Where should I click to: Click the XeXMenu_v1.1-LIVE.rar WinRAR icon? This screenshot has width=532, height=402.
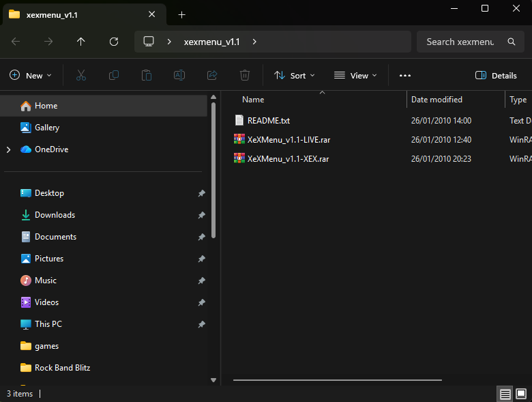(239, 139)
